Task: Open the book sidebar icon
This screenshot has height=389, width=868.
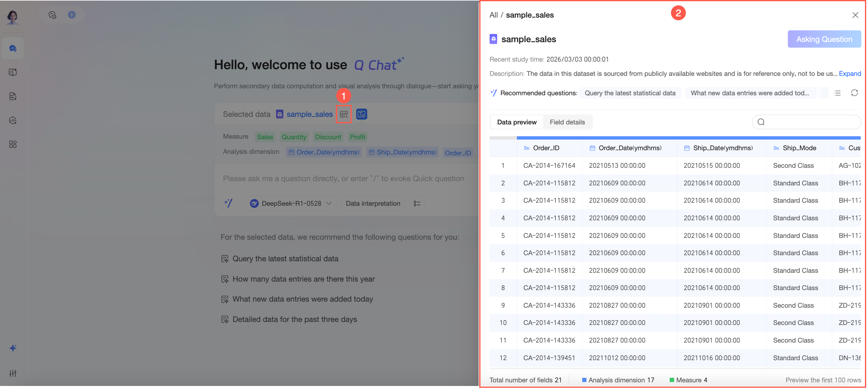Action: point(13,72)
